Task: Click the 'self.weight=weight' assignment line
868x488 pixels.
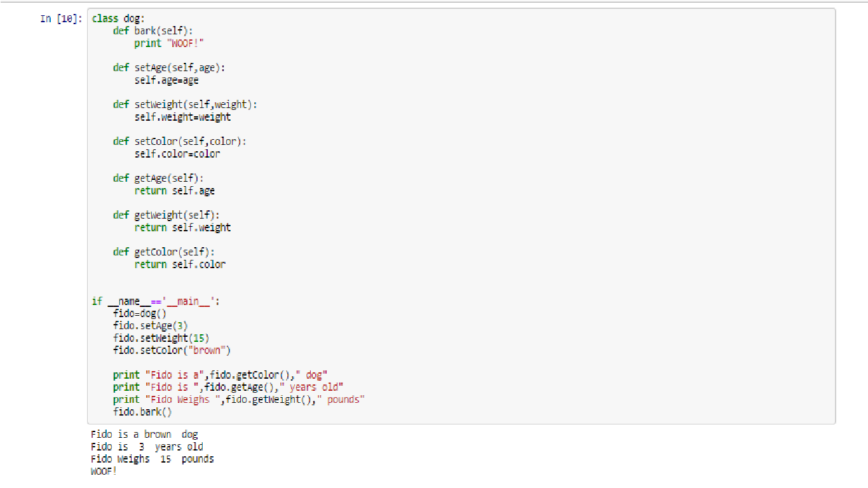Action: pyautogui.click(x=182, y=117)
